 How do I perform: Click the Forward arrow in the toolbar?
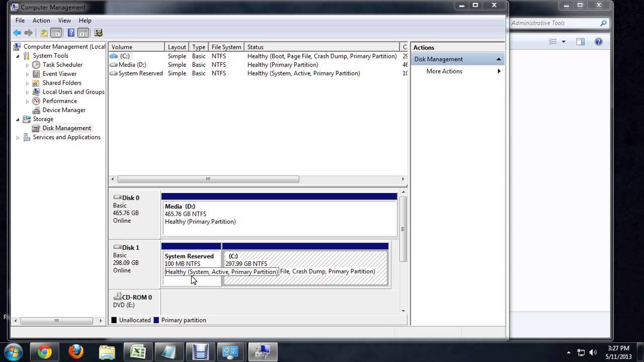coord(29,33)
